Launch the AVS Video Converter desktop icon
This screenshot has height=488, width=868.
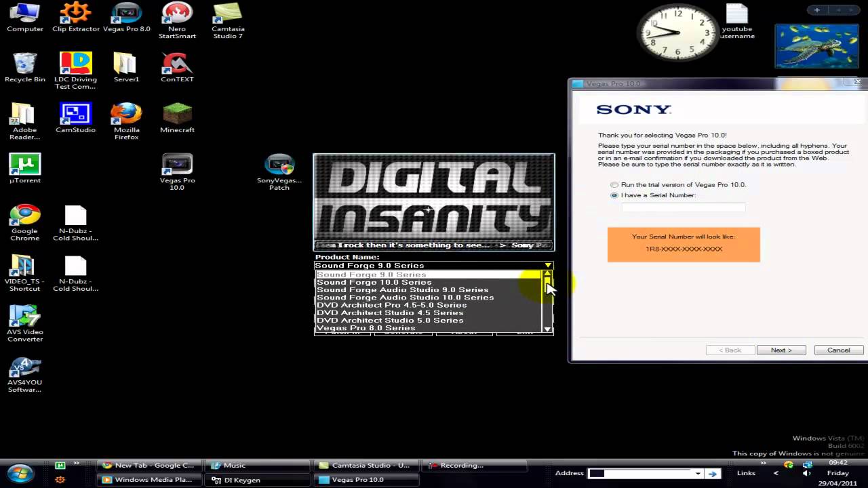click(x=25, y=323)
